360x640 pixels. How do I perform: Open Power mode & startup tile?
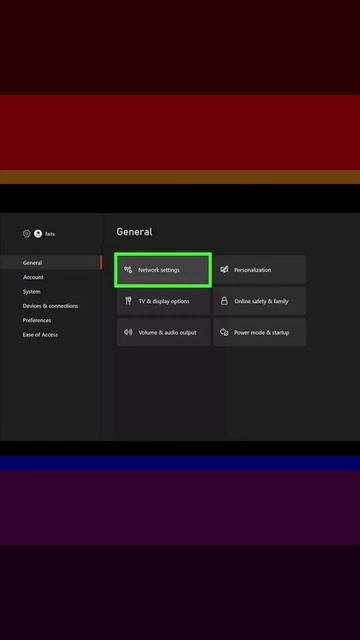[x=260, y=332]
